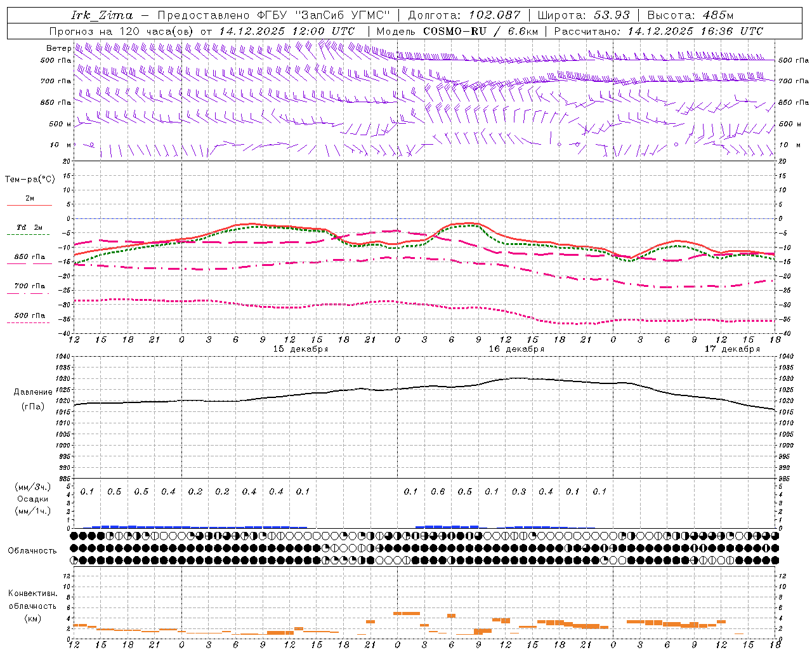The width and height of the screenshot is (812, 650).
Task: Click the "Облачность" cloud cover label
Action: pos(32,551)
